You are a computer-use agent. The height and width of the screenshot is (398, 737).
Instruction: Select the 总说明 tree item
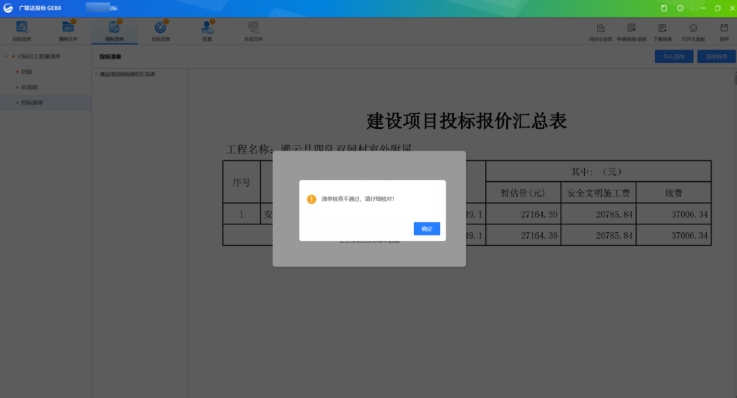click(x=29, y=87)
